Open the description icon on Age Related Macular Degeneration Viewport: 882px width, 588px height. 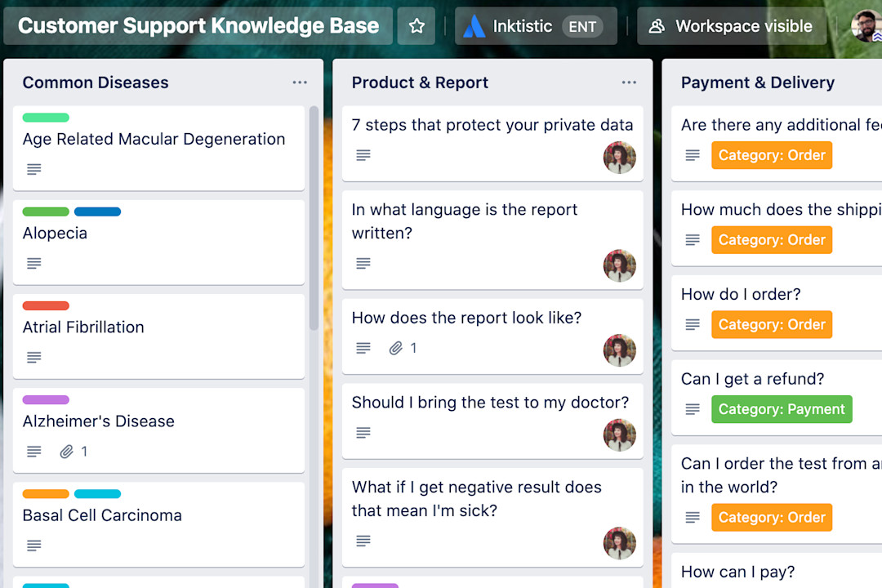33,169
